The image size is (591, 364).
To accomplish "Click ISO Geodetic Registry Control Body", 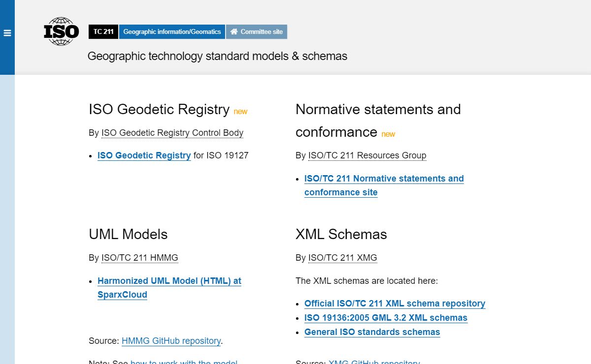I will coord(172,133).
